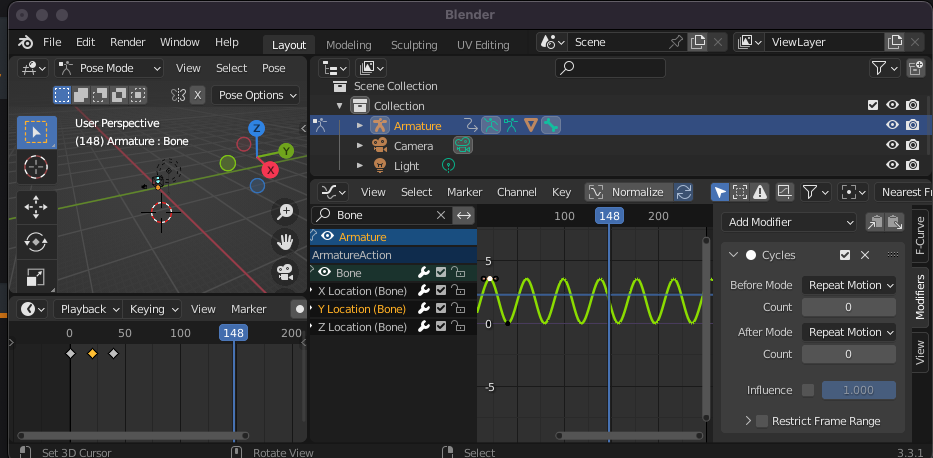The image size is (933, 458).
Task: Click Bone channel wrench modifier icon
Action: 424,273
